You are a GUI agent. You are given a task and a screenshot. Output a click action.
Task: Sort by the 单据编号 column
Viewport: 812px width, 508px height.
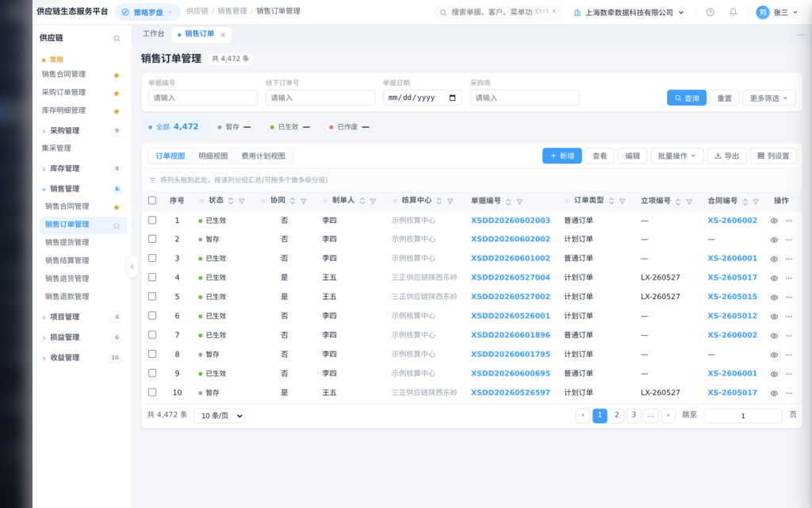click(x=508, y=202)
